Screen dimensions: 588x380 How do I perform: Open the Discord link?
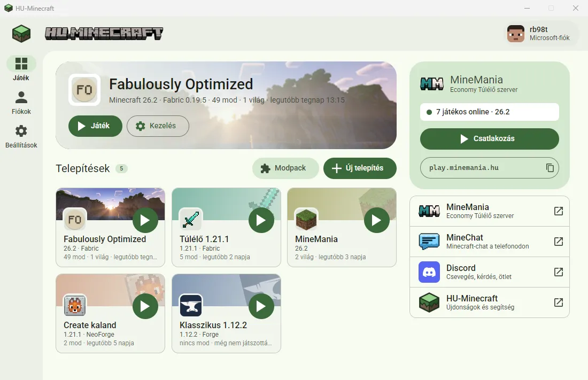(489, 272)
